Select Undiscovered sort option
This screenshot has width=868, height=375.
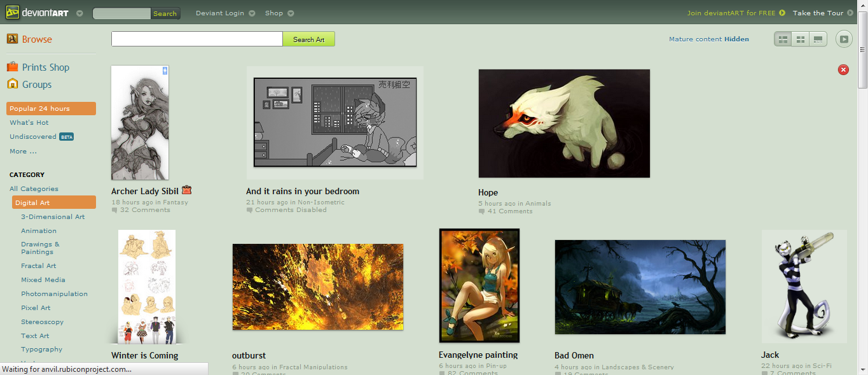(x=33, y=137)
